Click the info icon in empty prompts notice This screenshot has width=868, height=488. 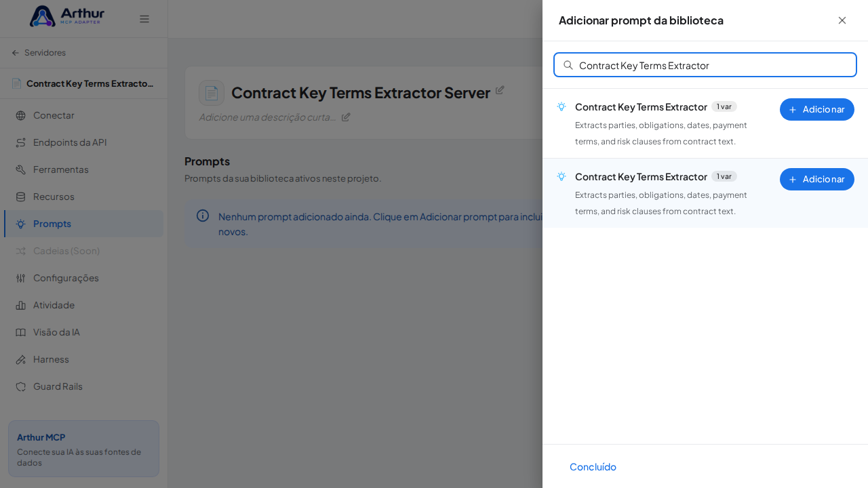[203, 216]
